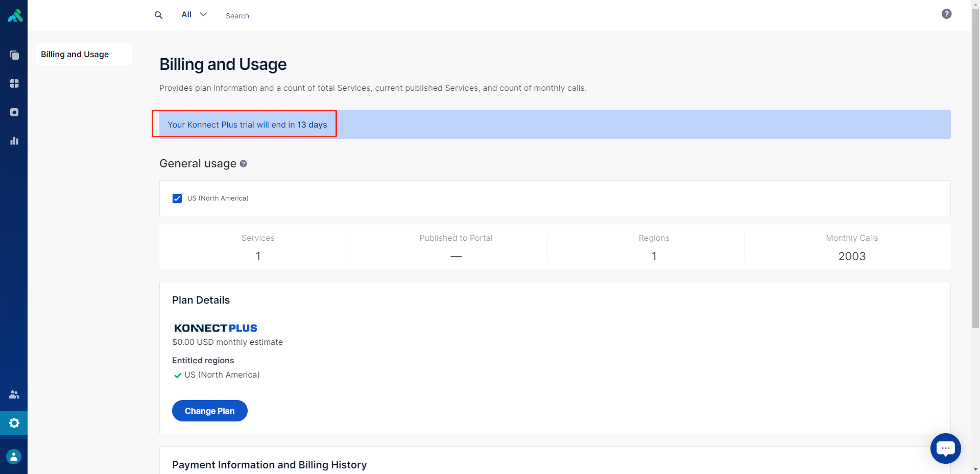Click the Monthly Calls value 2003

pos(852,256)
